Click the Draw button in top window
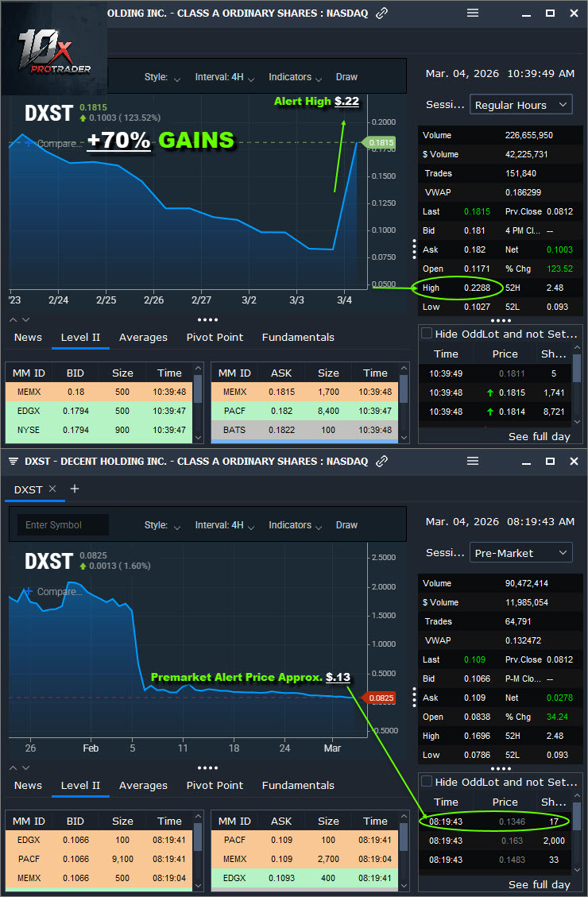This screenshot has height=897, width=588. click(x=346, y=77)
